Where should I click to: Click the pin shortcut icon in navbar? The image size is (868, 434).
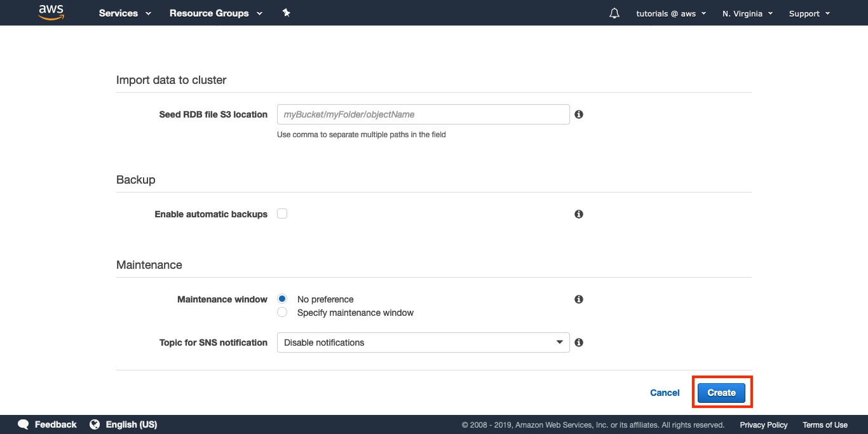tap(286, 13)
